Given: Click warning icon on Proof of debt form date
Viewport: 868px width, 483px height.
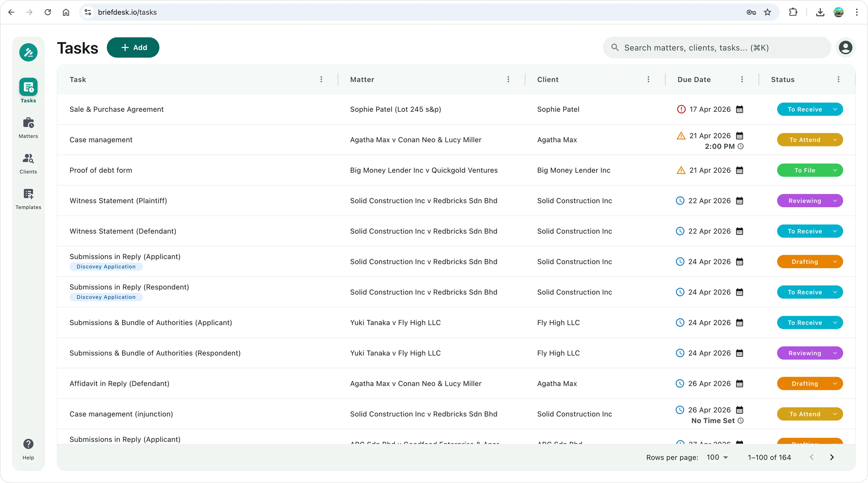Looking at the screenshot, I should tap(681, 170).
